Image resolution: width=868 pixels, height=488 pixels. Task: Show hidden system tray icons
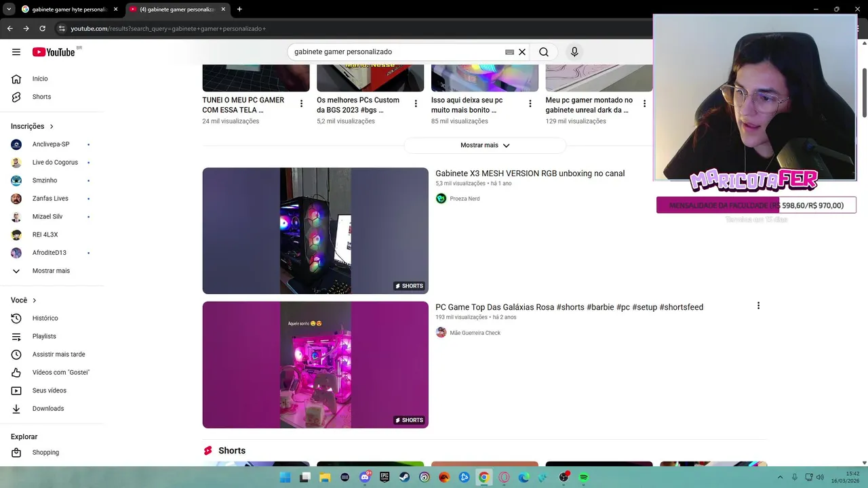pyautogui.click(x=780, y=477)
